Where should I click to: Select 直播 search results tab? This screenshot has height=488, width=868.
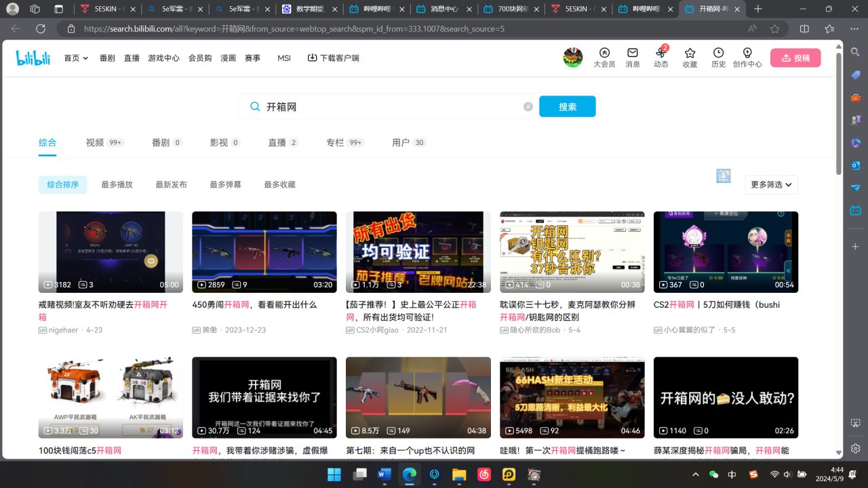(283, 142)
